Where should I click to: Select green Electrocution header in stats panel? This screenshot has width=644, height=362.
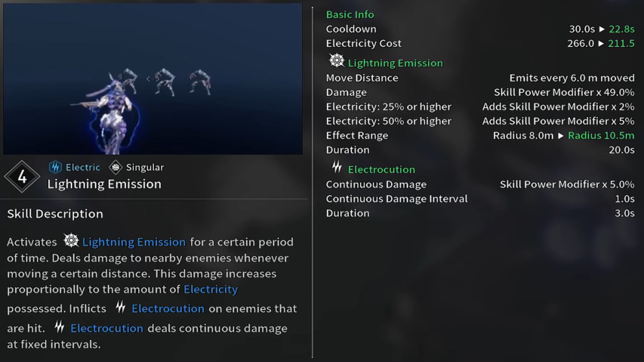click(x=381, y=170)
